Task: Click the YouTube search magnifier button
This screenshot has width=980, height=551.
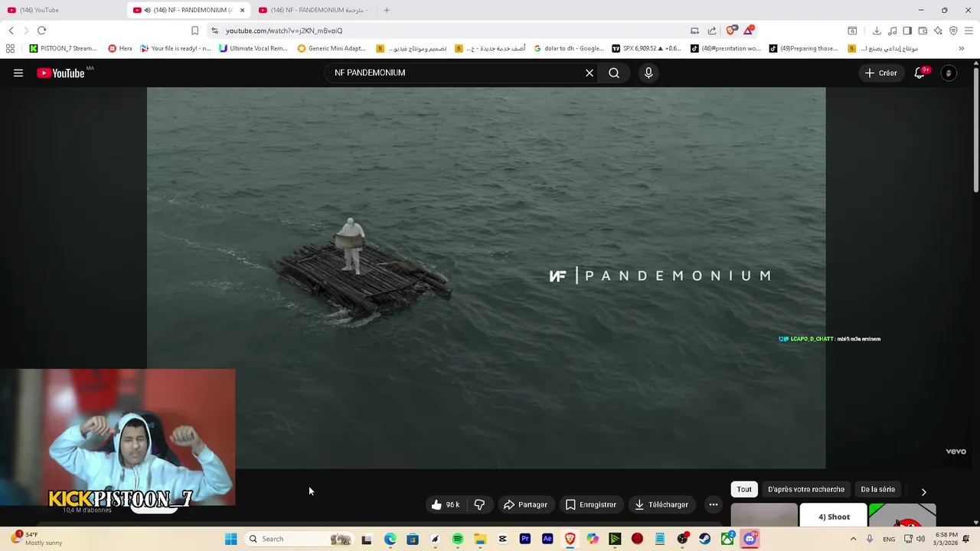Action: point(614,73)
